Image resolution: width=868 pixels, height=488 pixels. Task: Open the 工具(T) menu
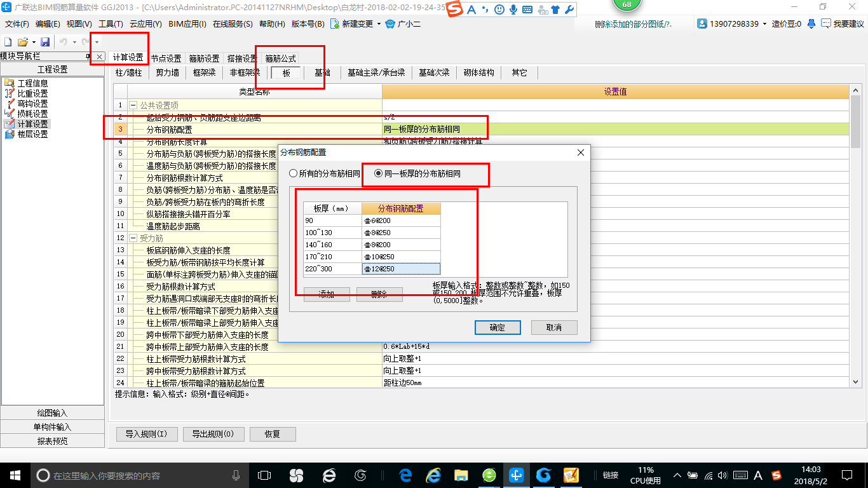111,24
